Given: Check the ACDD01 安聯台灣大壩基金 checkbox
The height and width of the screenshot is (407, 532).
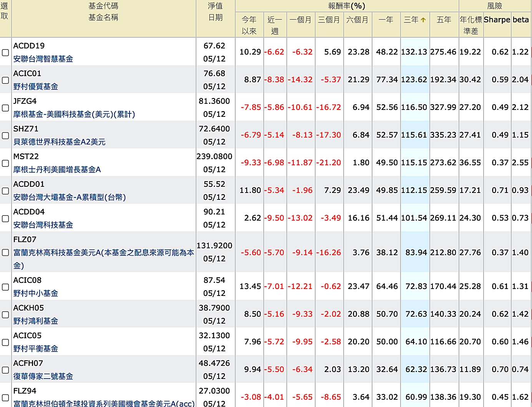Looking at the screenshot, I should (5, 191).
